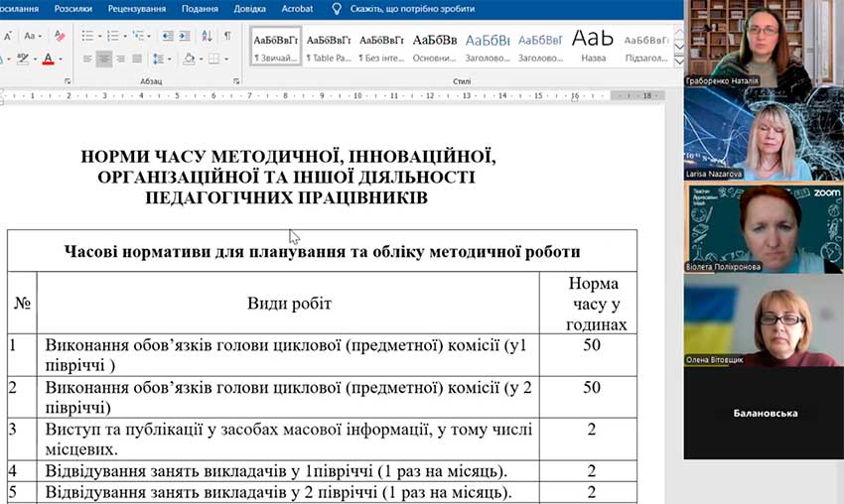This screenshot has width=844, height=504.
Task: Expand the styles gallery
Action: click(679, 60)
